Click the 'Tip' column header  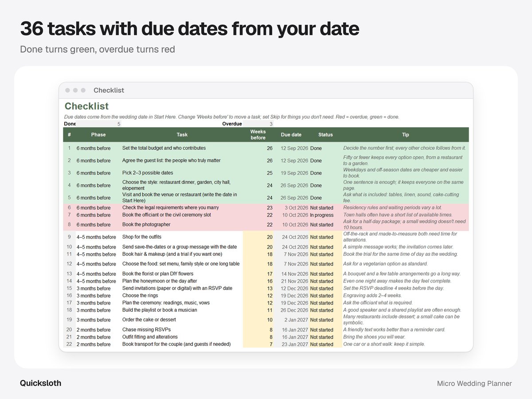[405, 135]
